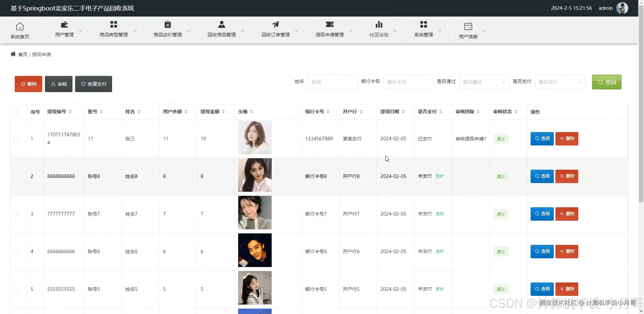
Task: Click the red 删除 batch delete button
Action: click(x=28, y=84)
